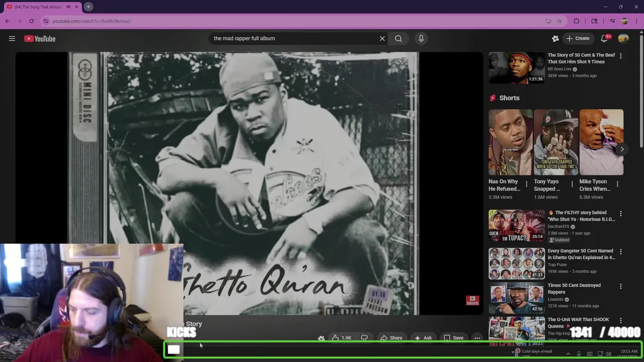This screenshot has height=362, width=644.
Task: Open Times 50 Cent Destroyed Rappers thumbnail
Action: pos(517,298)
